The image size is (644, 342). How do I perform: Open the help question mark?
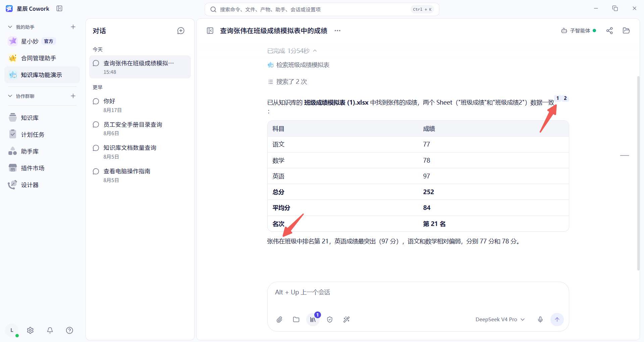[x=69, y=330]
